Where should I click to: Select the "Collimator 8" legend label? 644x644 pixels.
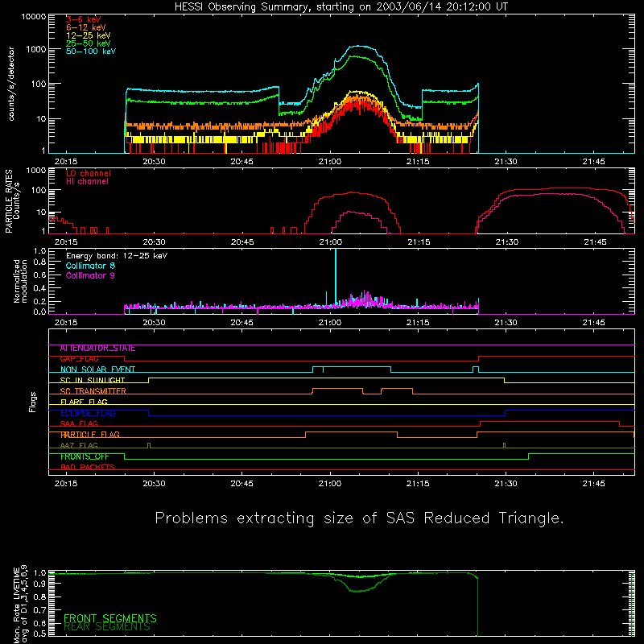point(90,266)
